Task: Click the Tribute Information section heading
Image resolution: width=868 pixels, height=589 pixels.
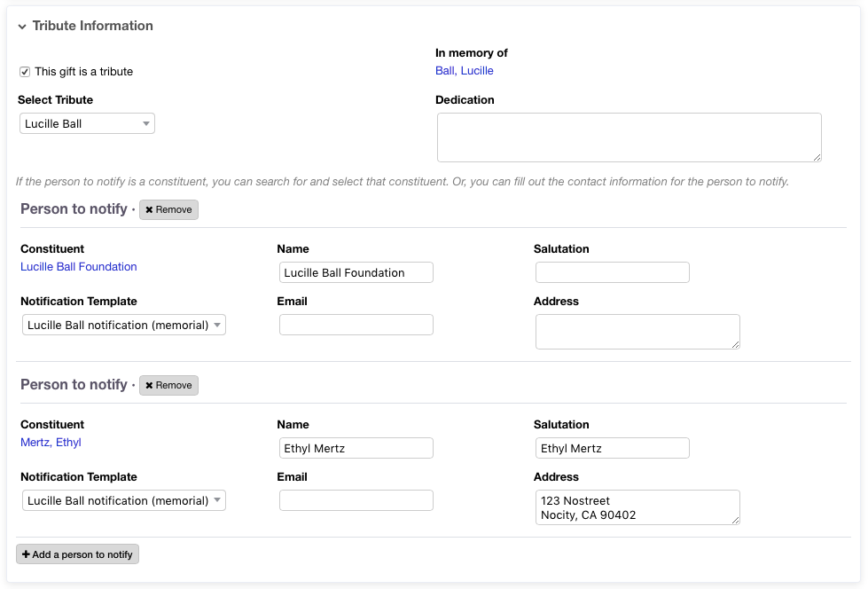Action: point(92,26)
